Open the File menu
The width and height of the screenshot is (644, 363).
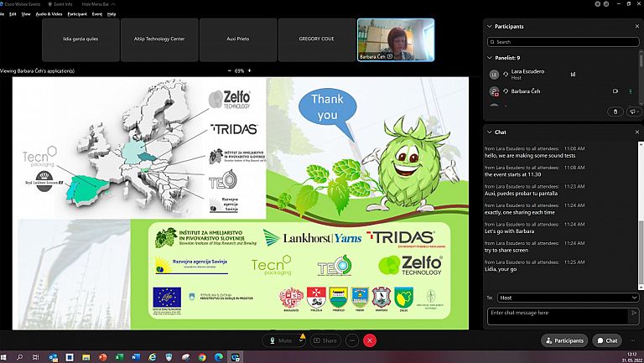pos(2,14)
